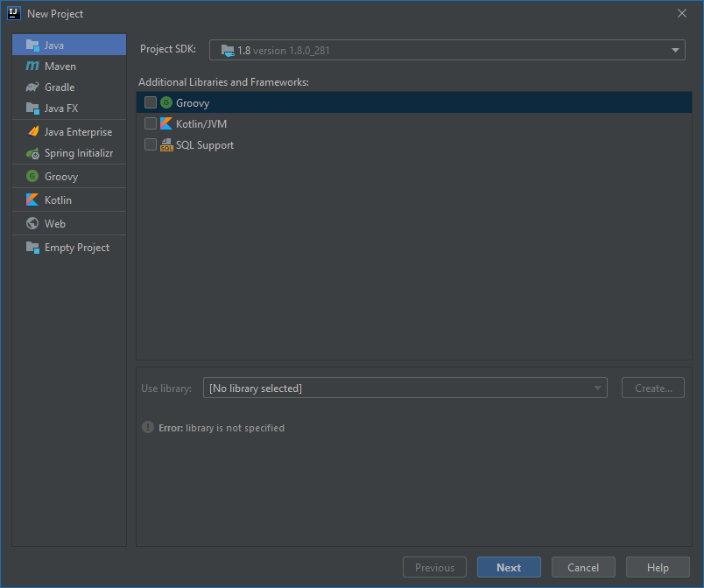Viewport: 704px width, 588px height.
Task: Click the SQL Support database icon
Action: point(166,144)
